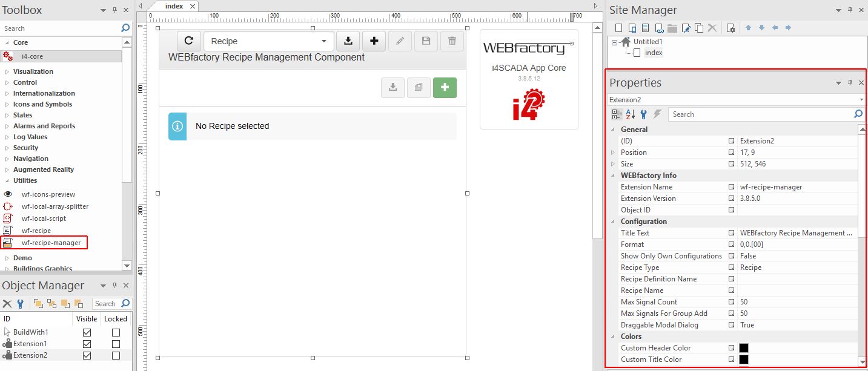Toggle Visible checkbox for Extension1
This screenshot has width=868, height=371.
[x=87, y=344]
